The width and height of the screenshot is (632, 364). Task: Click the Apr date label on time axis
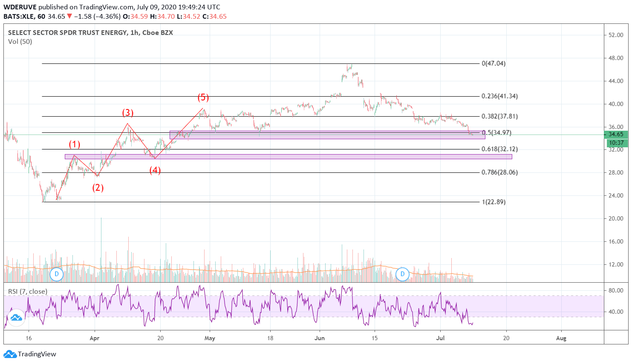click(95, 338)
